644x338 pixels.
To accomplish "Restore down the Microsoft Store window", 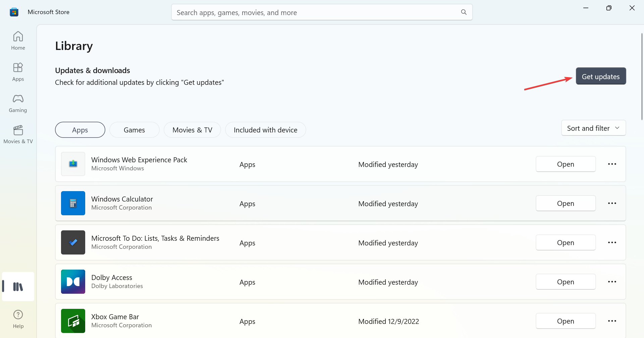I will [609, 8].
